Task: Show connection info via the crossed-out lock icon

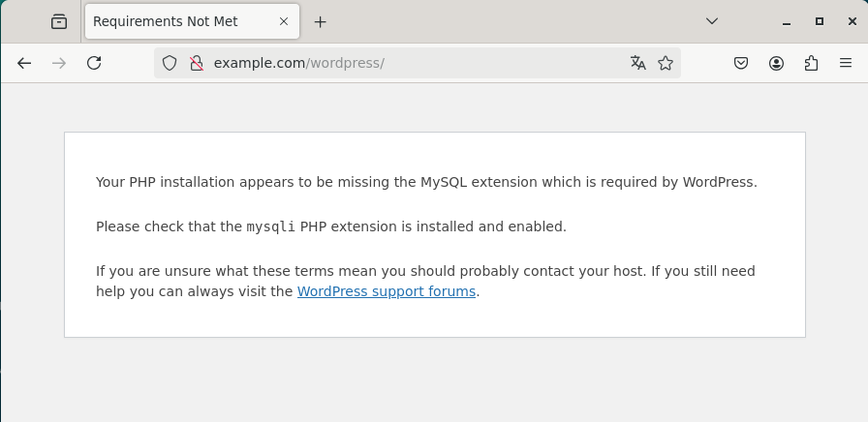Action: coord(196,63)
